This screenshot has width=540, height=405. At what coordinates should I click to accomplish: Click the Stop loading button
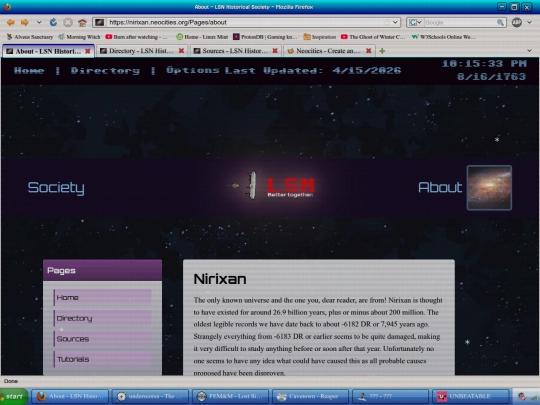[68, 22]
